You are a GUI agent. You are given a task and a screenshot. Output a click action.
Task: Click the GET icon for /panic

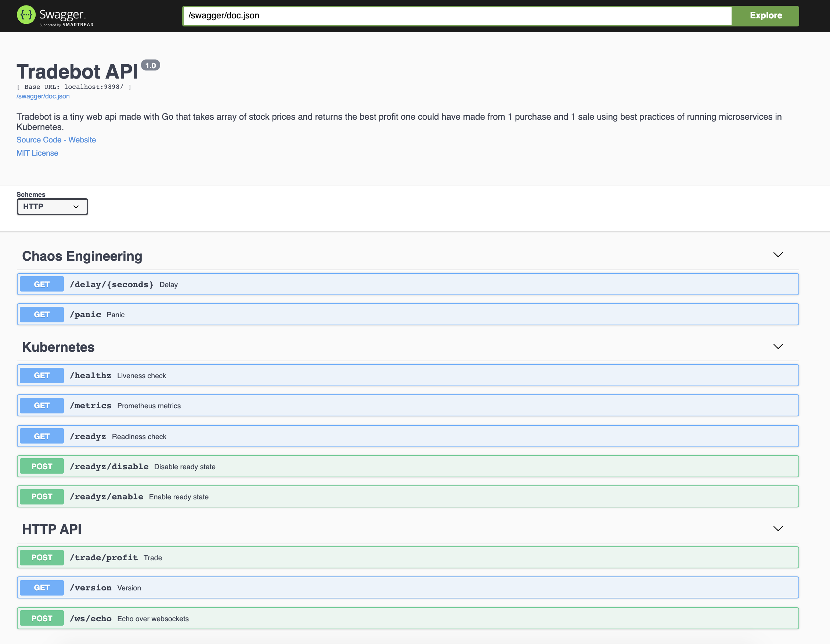(42, 315)
